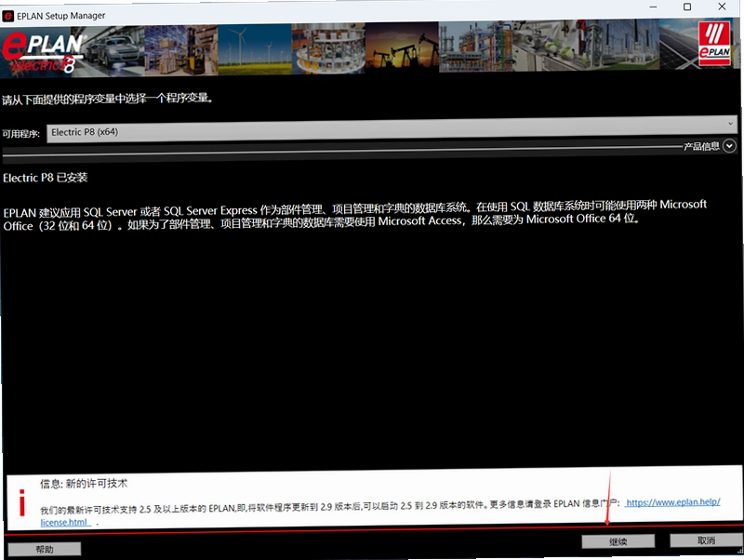The height and width of the screenshot is (560, 744).
Task: Open the https://www.eplan.help/ link
Action: coord(672,502)
